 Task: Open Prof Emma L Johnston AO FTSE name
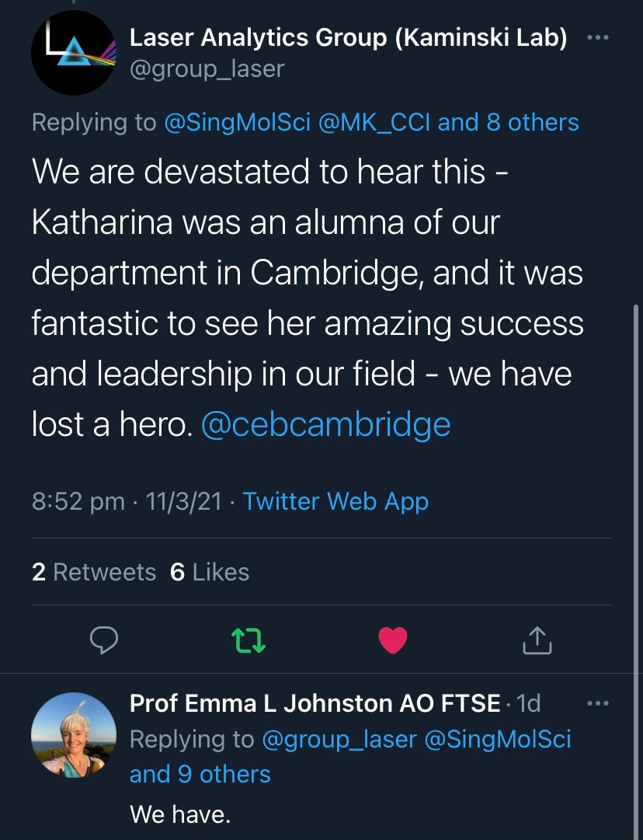point(315,703)
